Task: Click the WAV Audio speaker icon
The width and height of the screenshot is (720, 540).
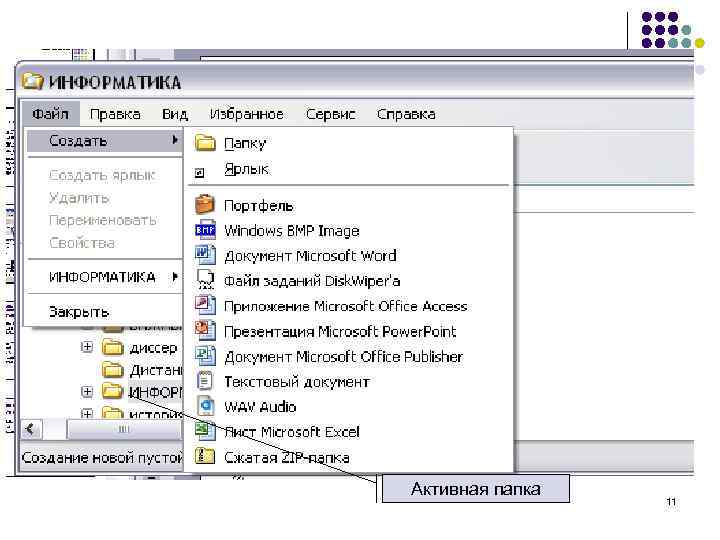Action: click(x=205, y=405)
